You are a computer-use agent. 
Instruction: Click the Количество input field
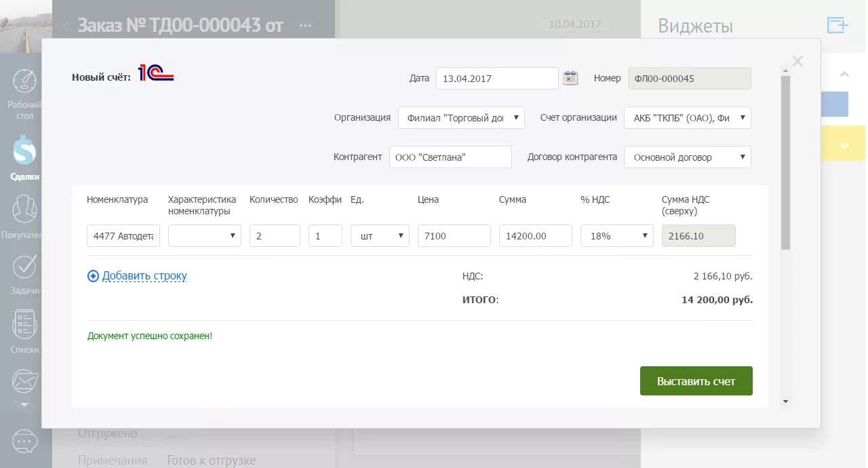[275, 235]
